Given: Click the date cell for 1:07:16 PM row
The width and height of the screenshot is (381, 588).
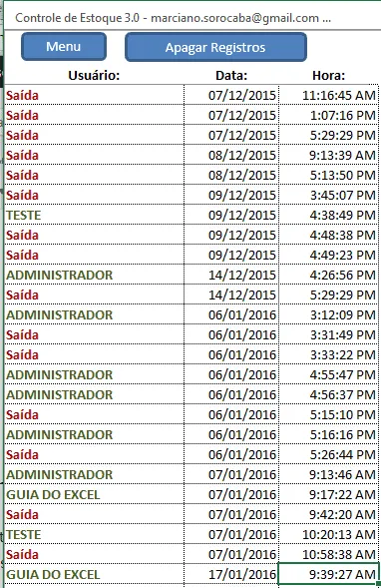Looking at the screenshot, I should (231, 115).
